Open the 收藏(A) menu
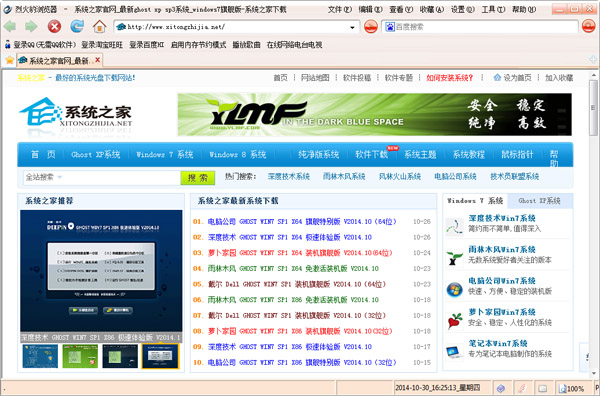The width and height of the screenshot is (600, 396). [432, 10]
